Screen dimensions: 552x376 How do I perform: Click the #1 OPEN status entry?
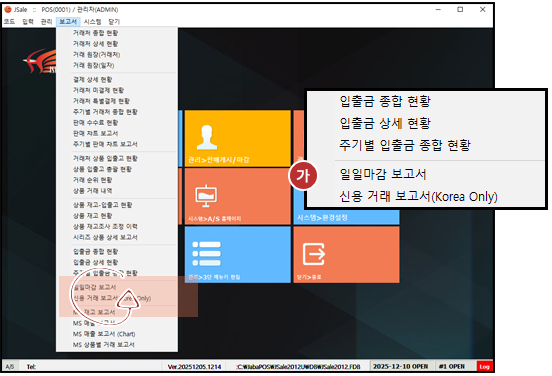pos(452,366)
